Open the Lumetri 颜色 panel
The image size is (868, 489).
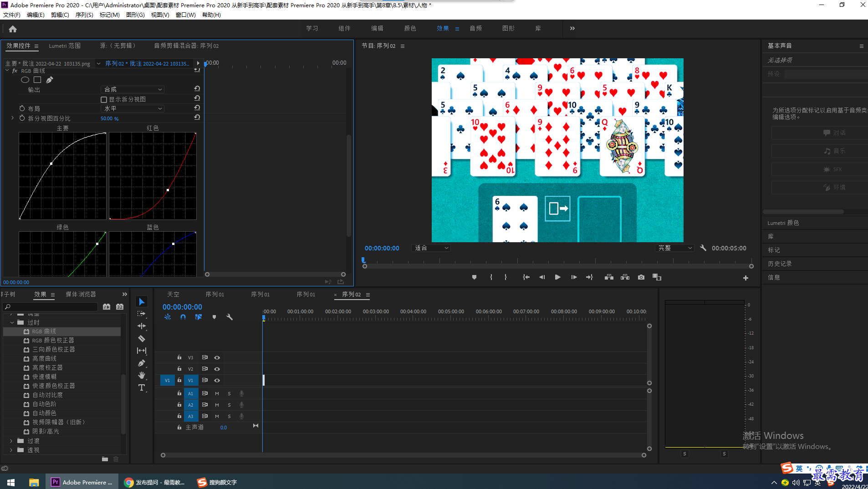(x=783, y=223)
